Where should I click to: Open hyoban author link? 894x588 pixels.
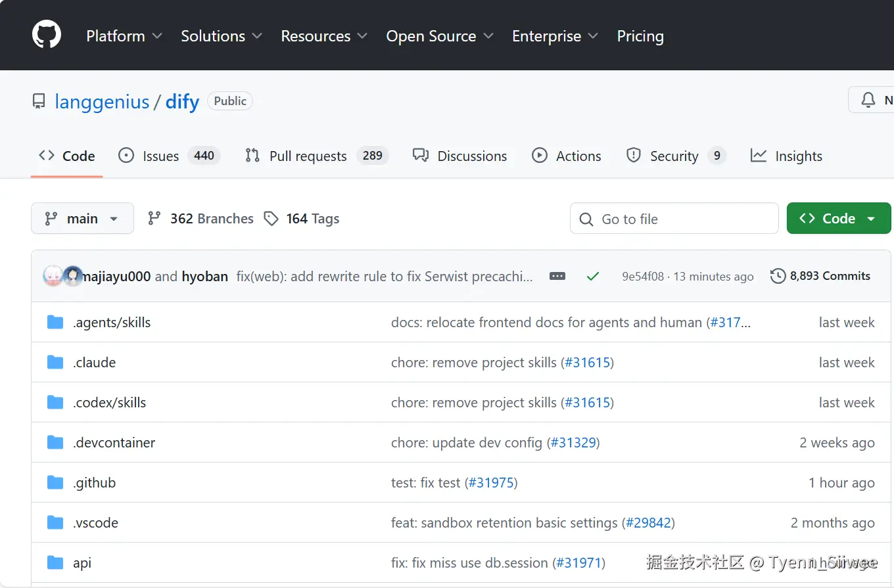[205, 277]
